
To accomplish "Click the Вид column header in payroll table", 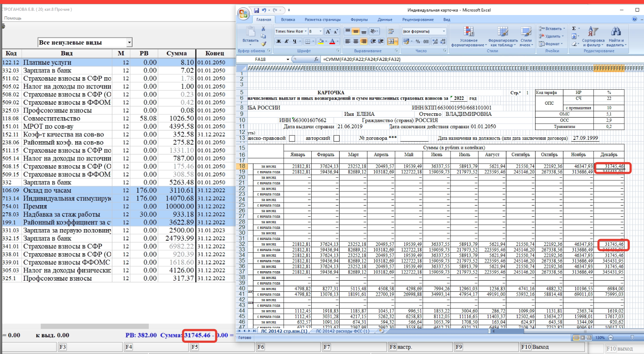I will pyautogui.click(x=66, y=53).
